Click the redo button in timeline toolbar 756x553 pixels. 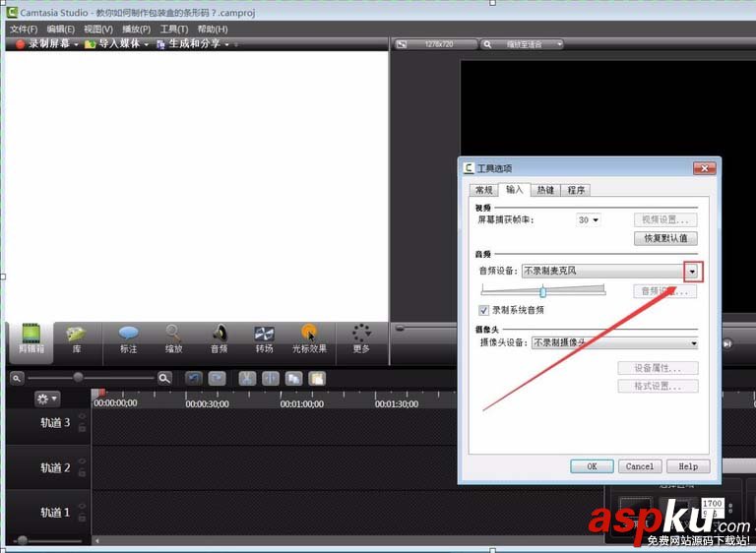217,379
